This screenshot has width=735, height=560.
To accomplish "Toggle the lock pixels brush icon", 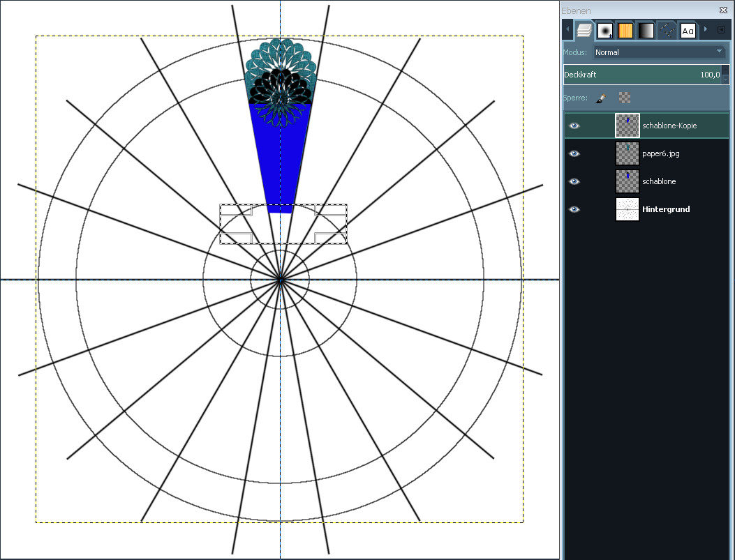I will pyautogui.click(x=600, y=98).
